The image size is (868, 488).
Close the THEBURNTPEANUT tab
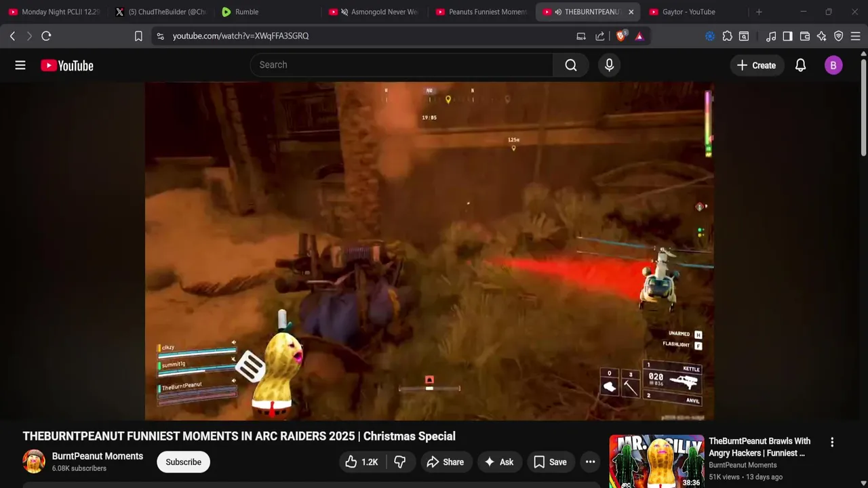631,12
